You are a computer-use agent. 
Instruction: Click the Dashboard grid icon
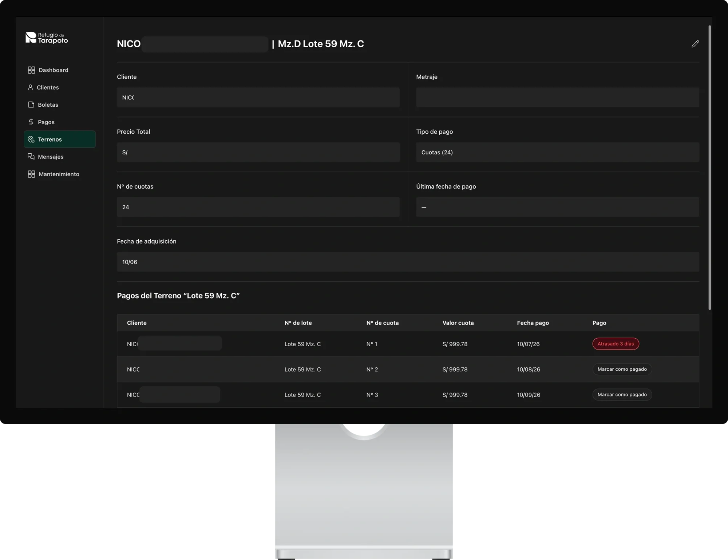31,70
